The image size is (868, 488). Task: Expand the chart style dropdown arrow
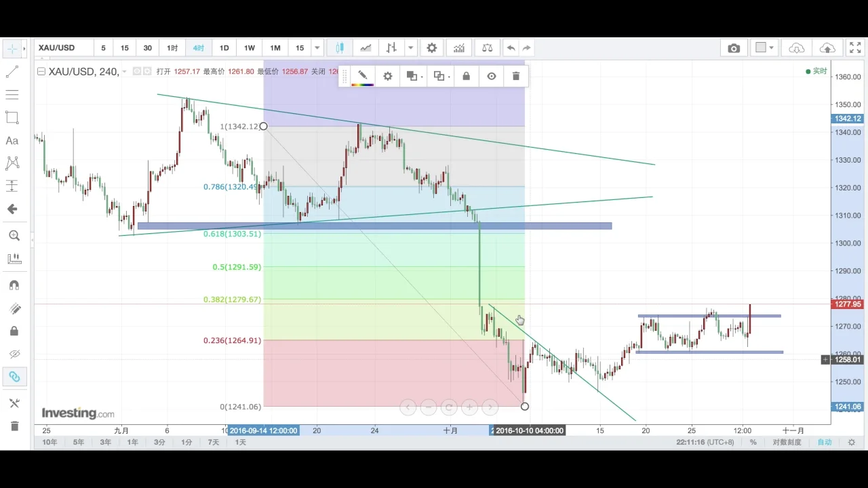coord(411,48)
